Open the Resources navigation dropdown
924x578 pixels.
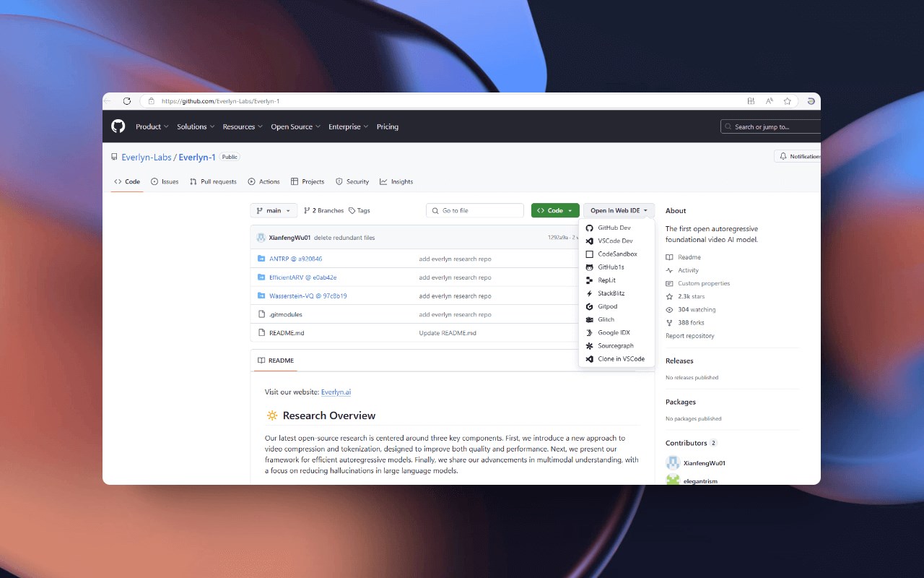coord(243,126)
